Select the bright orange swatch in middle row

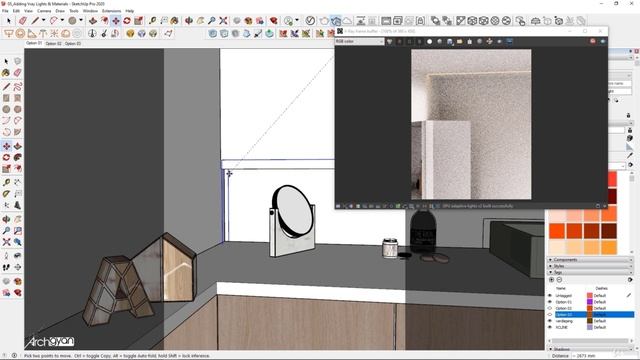(x=557, y=231)
